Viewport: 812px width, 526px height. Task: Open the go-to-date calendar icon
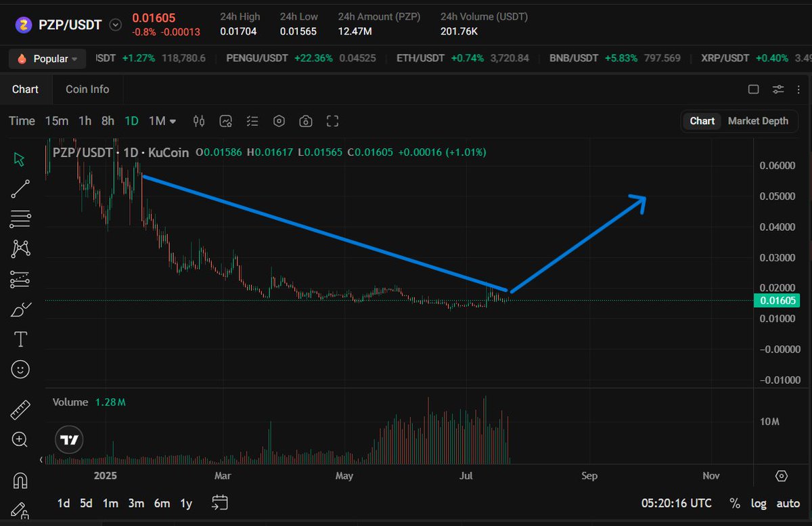[219, 502]
